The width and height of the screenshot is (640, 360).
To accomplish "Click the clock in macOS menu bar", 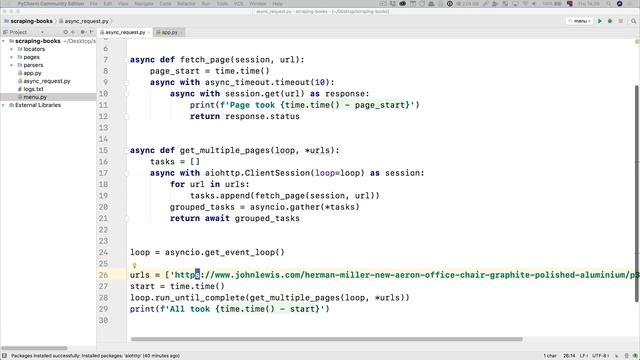I will click(589, 4).
